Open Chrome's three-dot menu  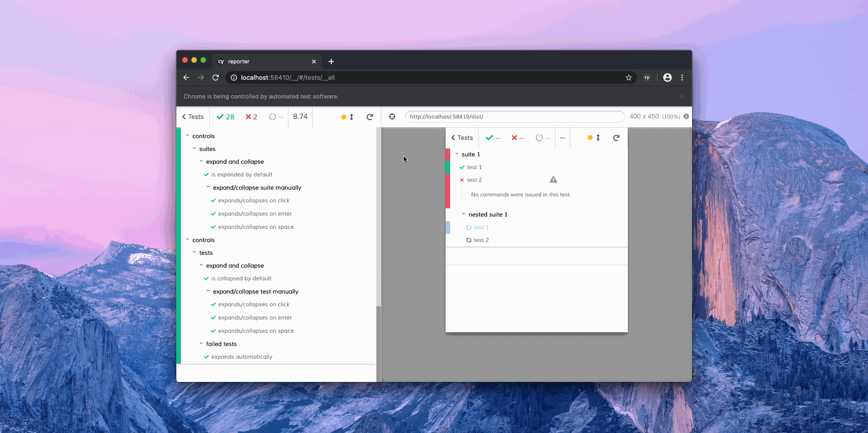pyautogui.click(x=682, y=77)
